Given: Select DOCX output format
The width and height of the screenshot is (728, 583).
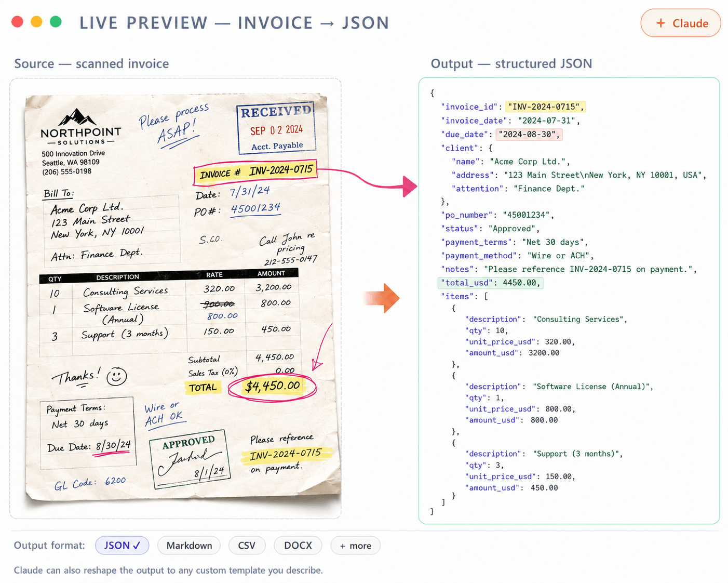Looking at the screenshot, I should [298, 545].
